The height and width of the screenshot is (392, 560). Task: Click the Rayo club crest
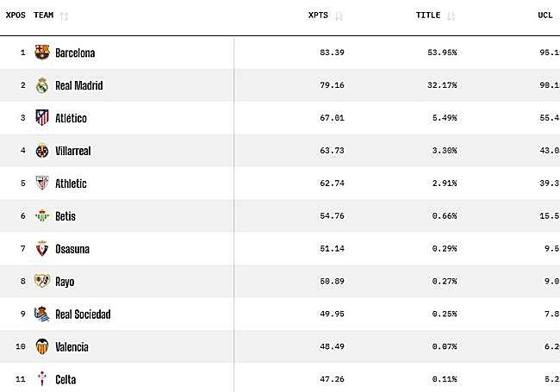pyautogui.click(x=42, y=281)
